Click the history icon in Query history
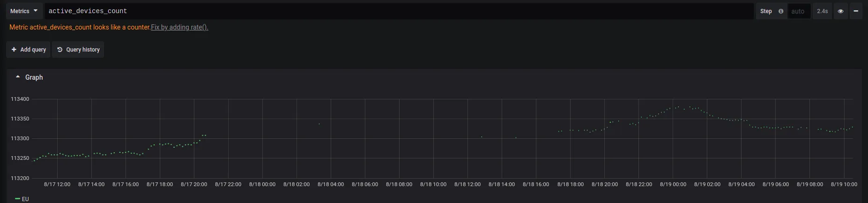The height and width of the screenshot is (203, 868). (x=60, y=49)
